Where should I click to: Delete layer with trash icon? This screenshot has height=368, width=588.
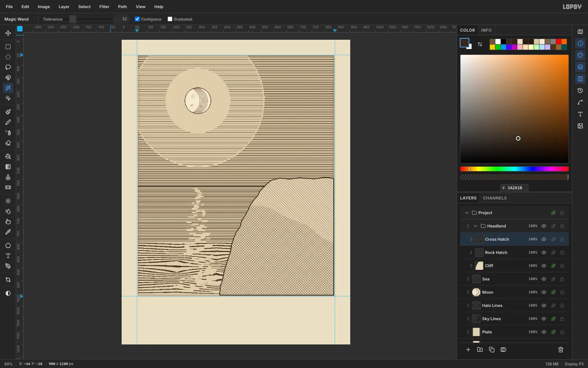click(561, 350)
